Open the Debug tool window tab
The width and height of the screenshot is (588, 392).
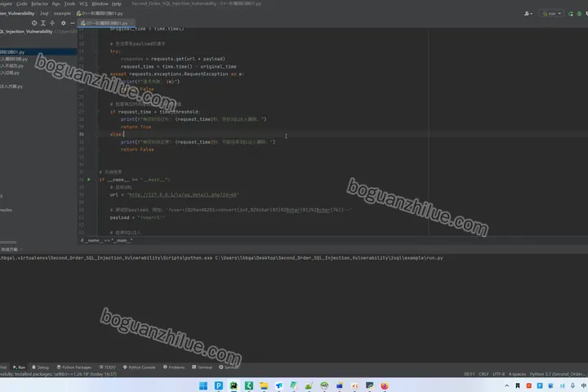(40, 367)
